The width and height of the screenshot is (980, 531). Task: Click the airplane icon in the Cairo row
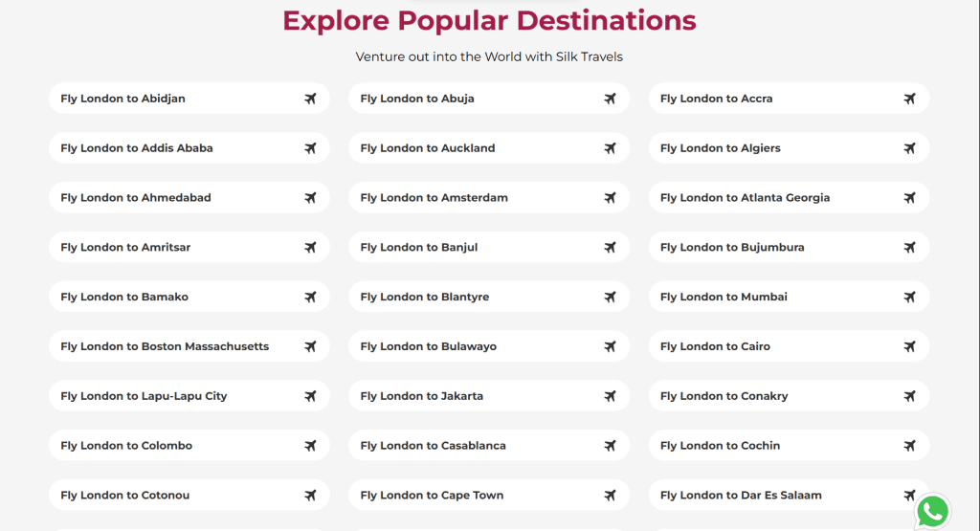(910, 346)
